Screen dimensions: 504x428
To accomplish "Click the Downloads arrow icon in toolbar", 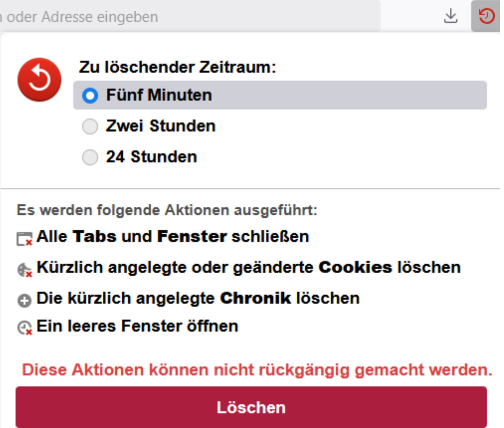I will pyautogui.click(x=451, y=16).
